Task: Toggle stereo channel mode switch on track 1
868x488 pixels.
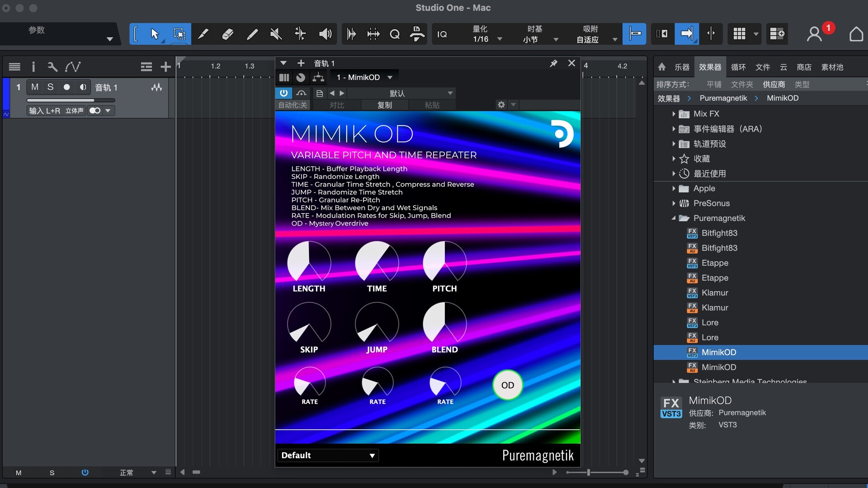Action: pos(95,111)
